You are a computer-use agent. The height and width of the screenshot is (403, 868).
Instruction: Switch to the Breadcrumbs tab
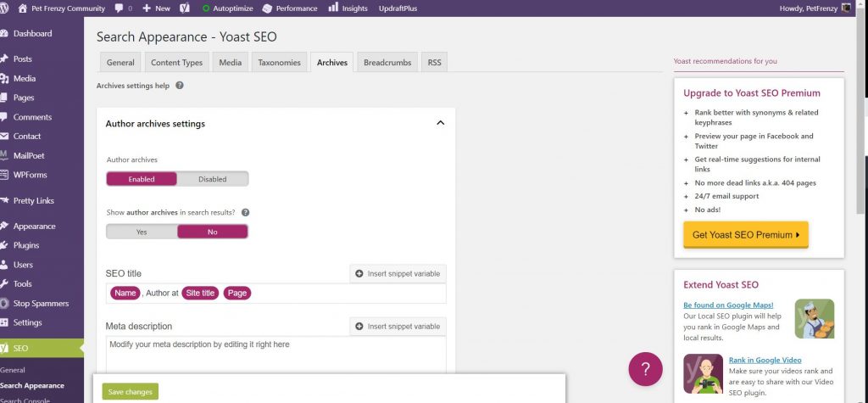(x=387, y=62)
